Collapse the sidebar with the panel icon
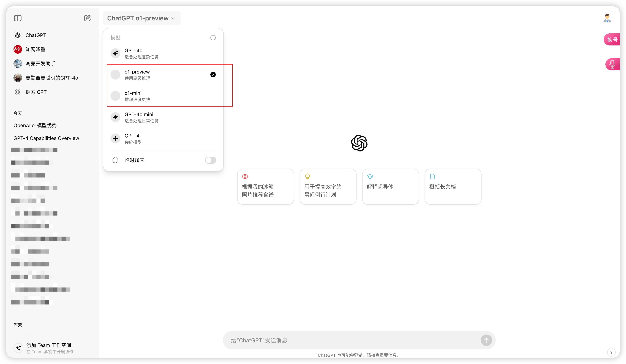626x364 pixels. pos(18,18)
